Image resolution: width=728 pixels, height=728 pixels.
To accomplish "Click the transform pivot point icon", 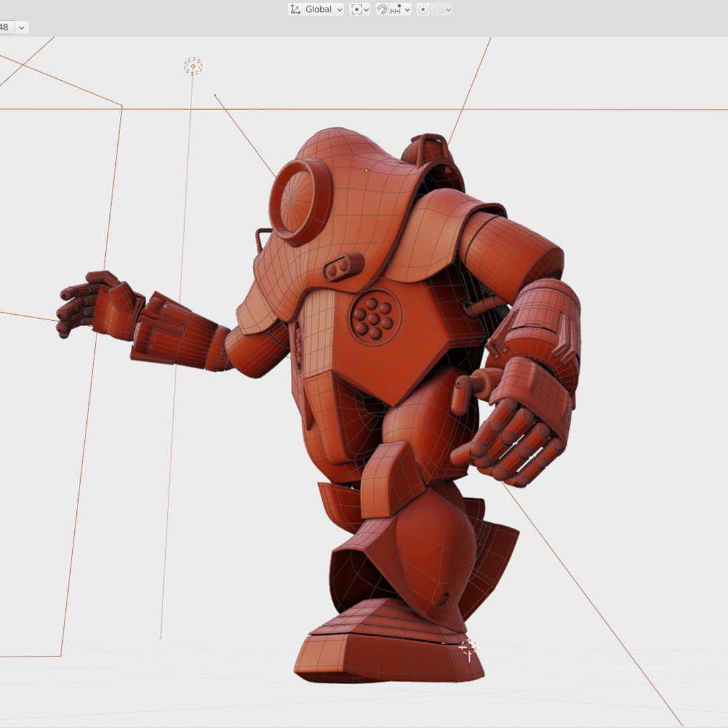I will pyautogui.click(x=357, y=9).
